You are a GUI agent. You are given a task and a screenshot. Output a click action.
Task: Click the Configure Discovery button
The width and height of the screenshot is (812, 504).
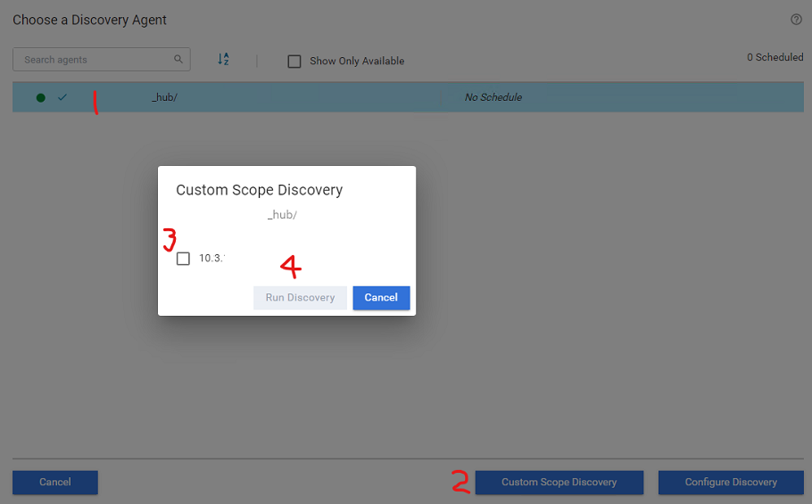pyautogui.click(x=731, y=483)
